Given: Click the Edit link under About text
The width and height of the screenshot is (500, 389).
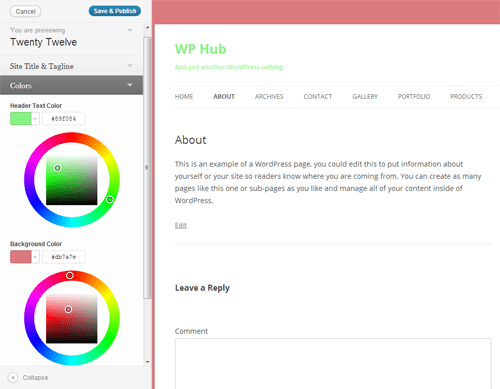Looking at the screenshot, I should pos(181,225).
